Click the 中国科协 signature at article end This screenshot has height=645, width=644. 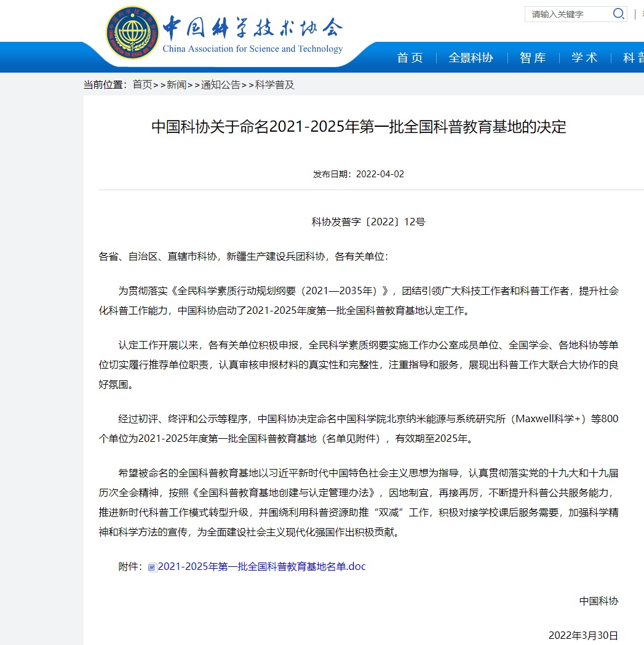point(598,601)
